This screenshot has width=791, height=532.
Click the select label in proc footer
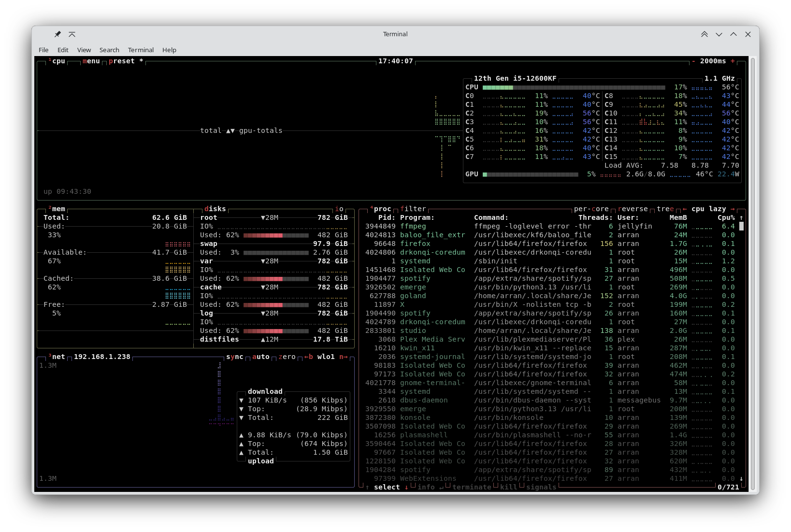pyautogui.click(x=387, y=488)
